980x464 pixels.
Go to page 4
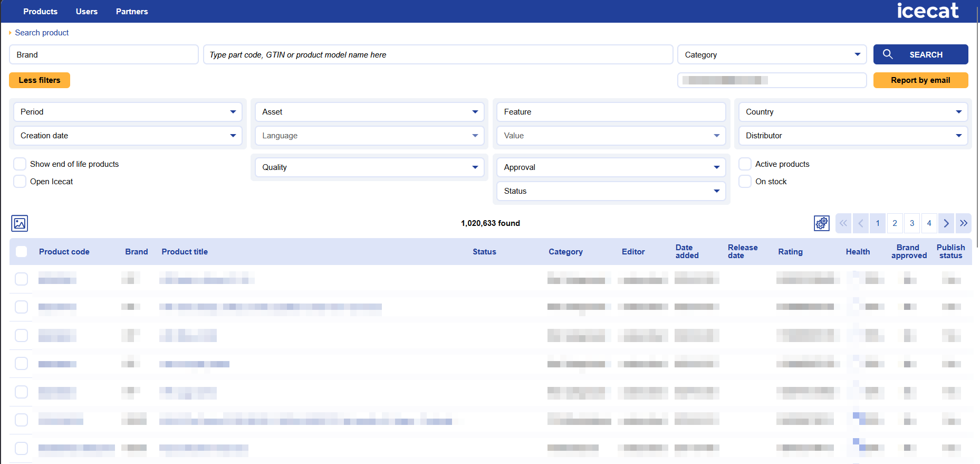pyautogui.click(x=929, y=223)
